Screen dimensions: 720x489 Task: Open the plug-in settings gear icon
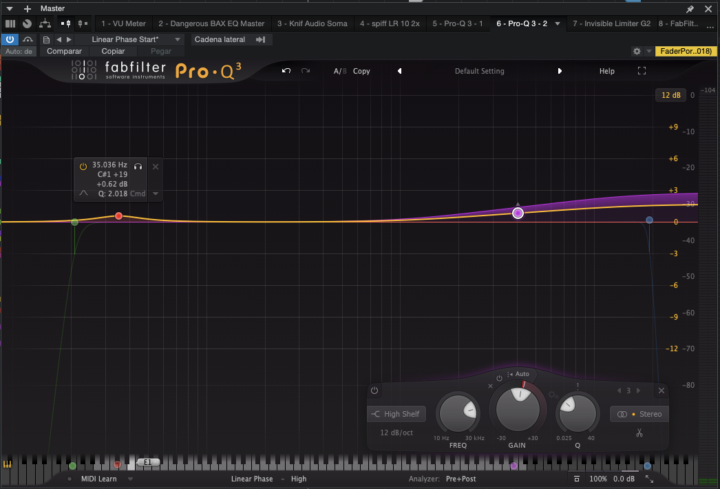(x=636, y=51)
